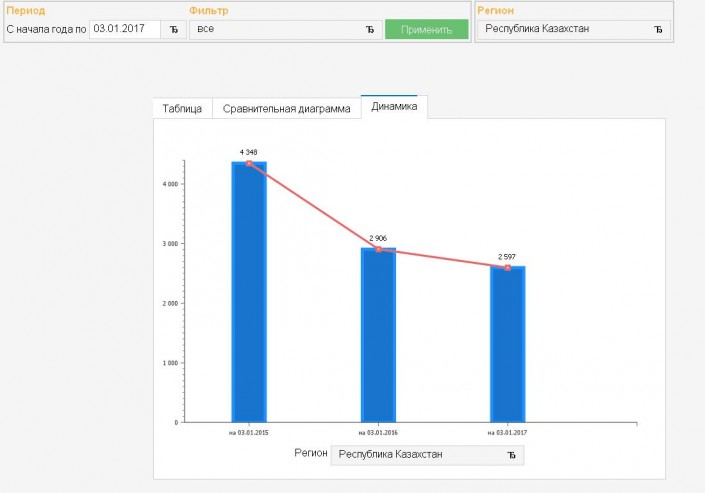Image resolution: width=705 pixels, height=493 pixels.
Task: Select the Динамика tab
Action: tap(394, 107)
